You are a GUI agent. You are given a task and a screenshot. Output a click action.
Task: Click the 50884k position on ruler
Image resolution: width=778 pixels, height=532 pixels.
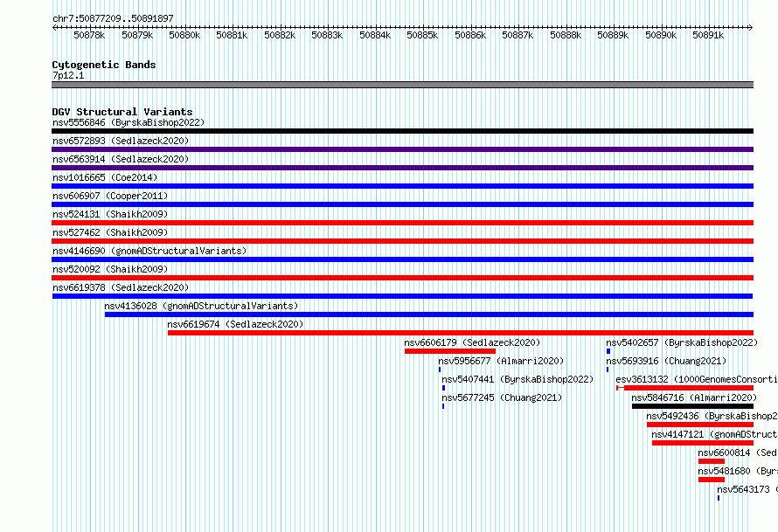[x=375, y=35]
